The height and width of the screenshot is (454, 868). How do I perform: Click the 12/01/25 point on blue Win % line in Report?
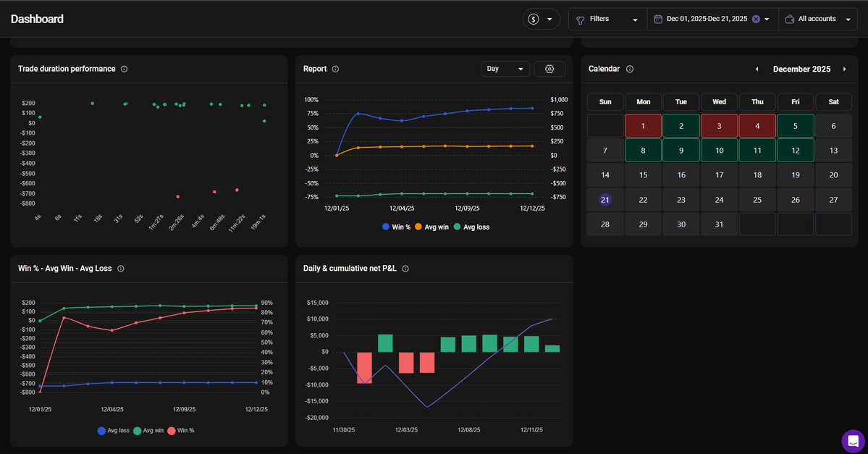tap(337, 156)
